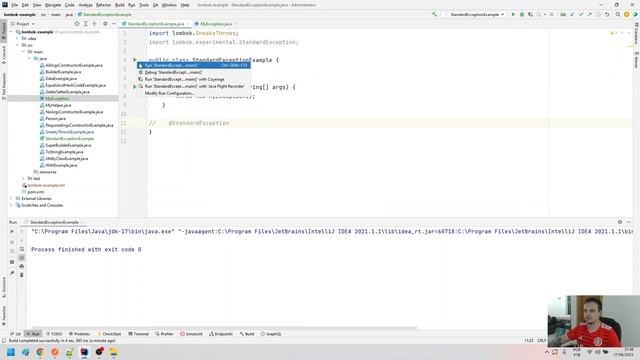
Task: Click the rollback undo icon in toolbar
Action: click(607, 14)
